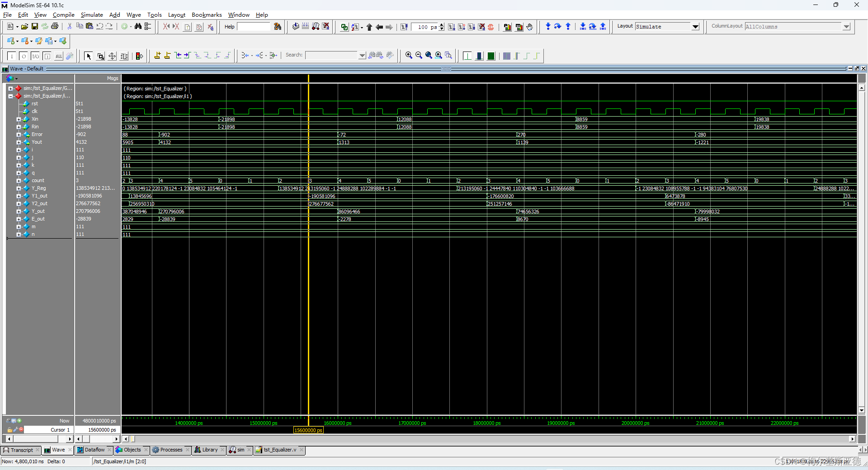Toggle the wave grid lines format icon
The width and height of the screenshot is (868, 470).
coord(467,56)
